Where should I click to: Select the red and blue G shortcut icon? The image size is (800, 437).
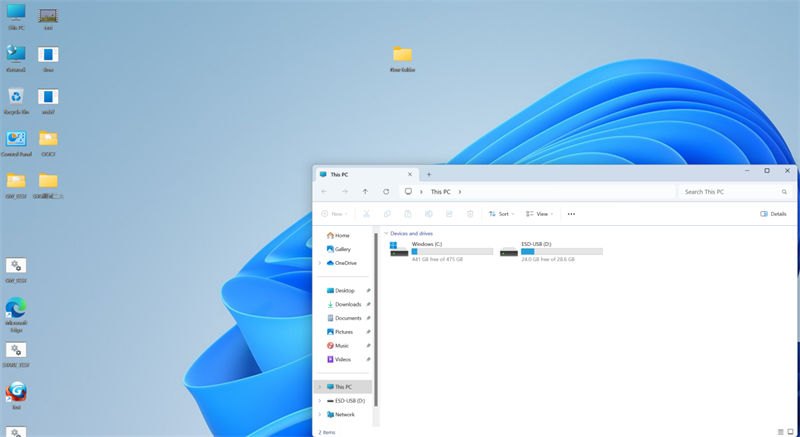pos(16,396)
